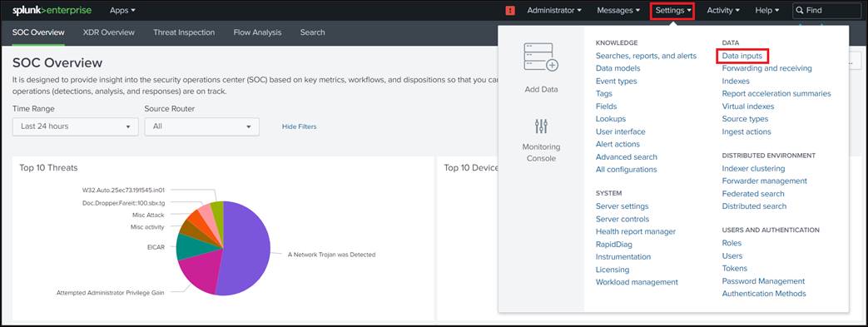
Task: Open Indexer clustering
Action: pyautogui.click(x=753, y=168)
